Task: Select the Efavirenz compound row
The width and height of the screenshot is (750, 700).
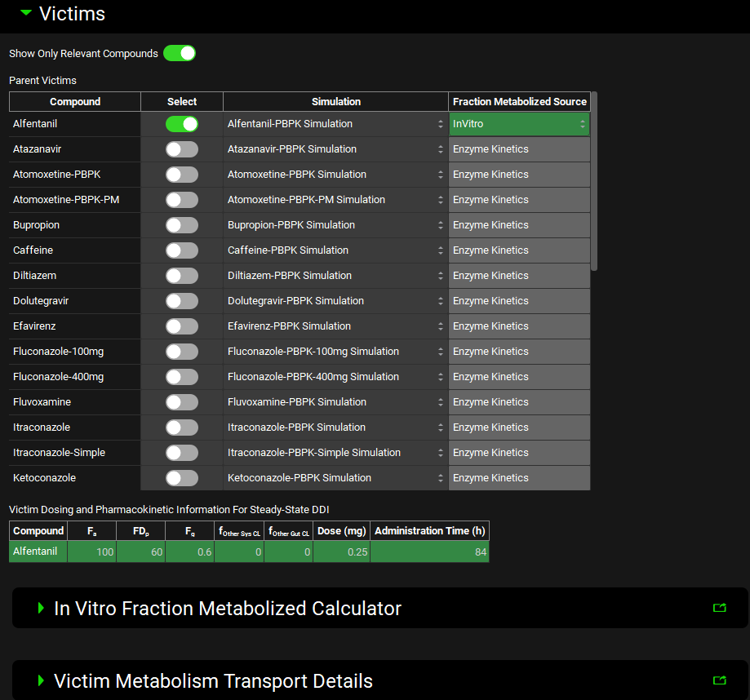Action: tap(75, 326)
